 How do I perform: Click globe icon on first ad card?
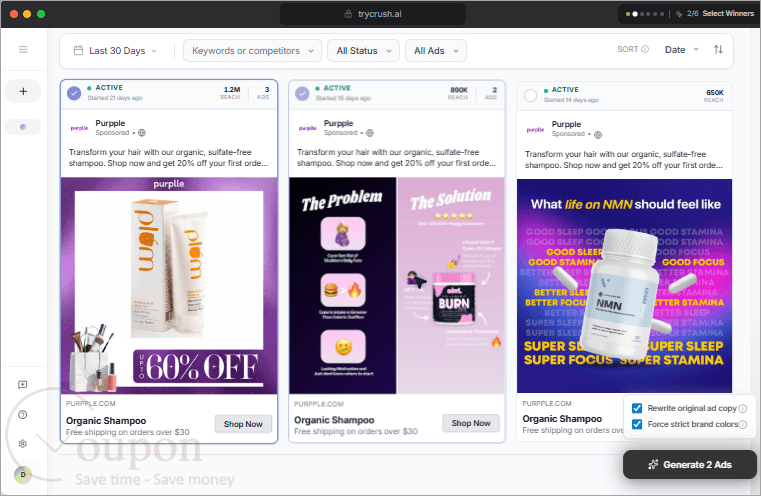(142, 133)
